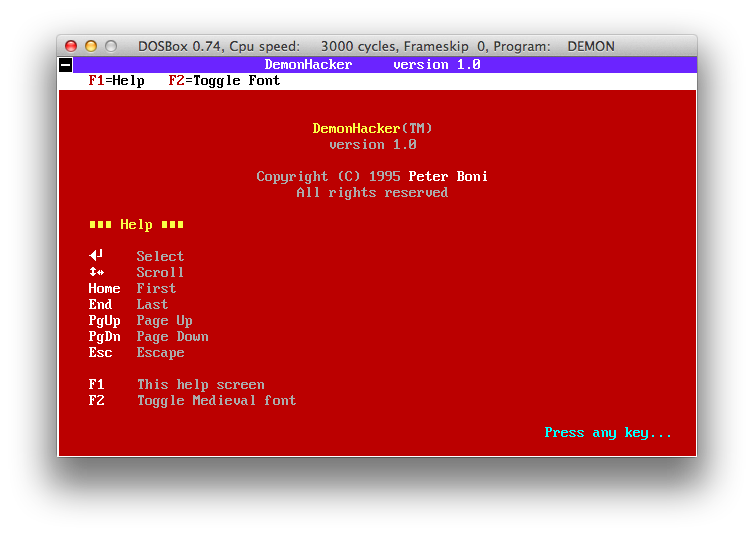The width and height of the screenshot is (754, 536).
Task: Click the F2=Toggle Font menu item
Action: coord(224,81)
